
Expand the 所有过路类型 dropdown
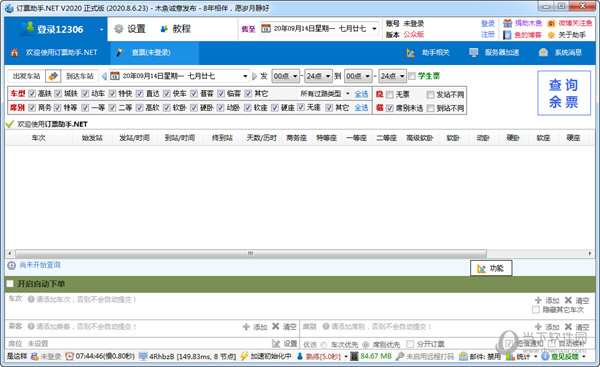pyautogui.click(x=348, y=93)
